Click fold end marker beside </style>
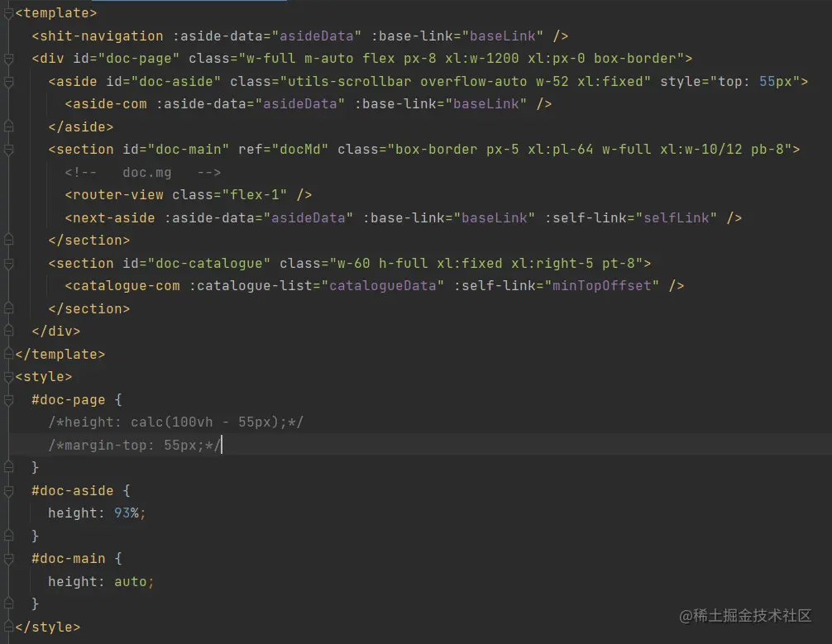 point(8,627)
